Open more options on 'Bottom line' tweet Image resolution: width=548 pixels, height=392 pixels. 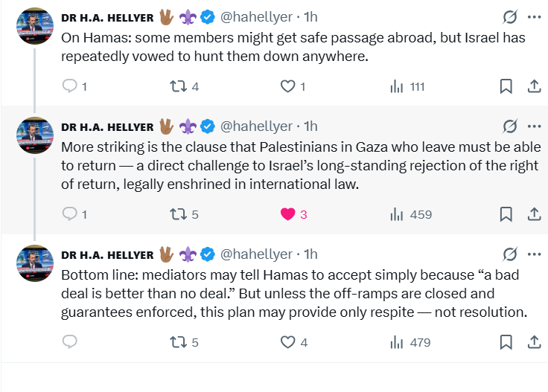534,254
